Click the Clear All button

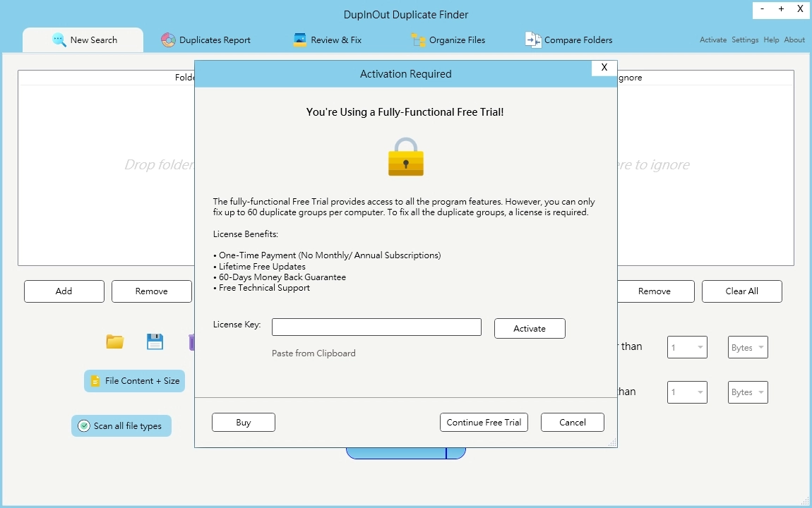pos(742,291)
